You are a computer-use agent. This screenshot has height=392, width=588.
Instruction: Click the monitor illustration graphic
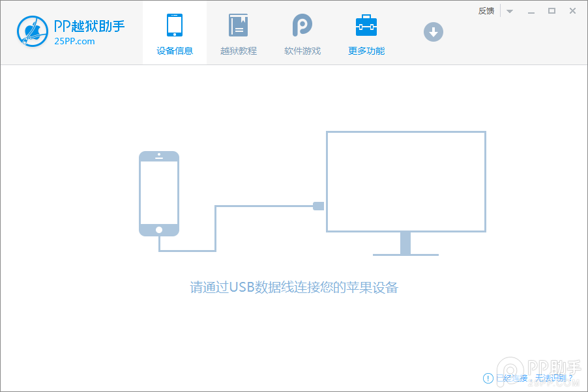tap(405, 181)
